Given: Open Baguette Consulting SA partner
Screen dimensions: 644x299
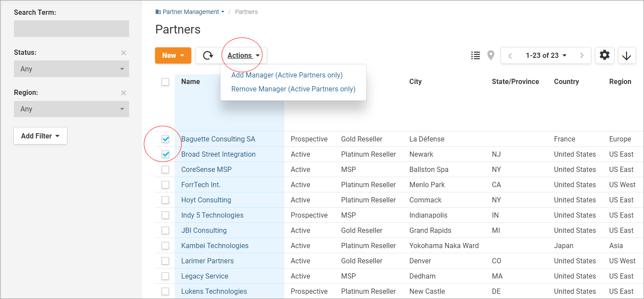Looking at the screenshot, I should click(218, 139).
